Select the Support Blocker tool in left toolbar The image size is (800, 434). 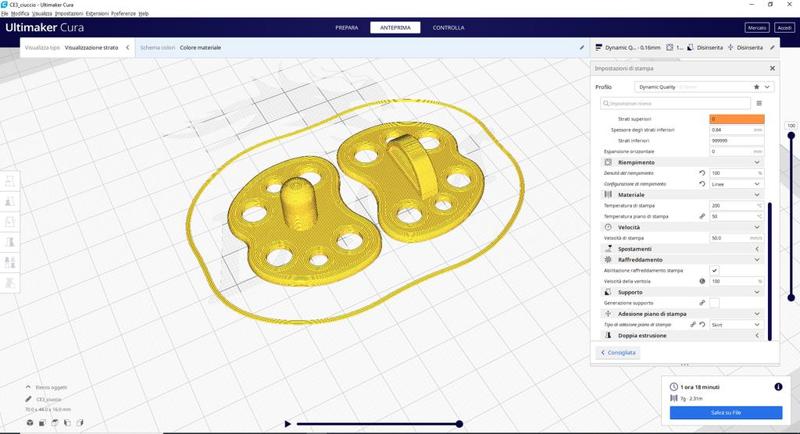[x=10, y=283]
